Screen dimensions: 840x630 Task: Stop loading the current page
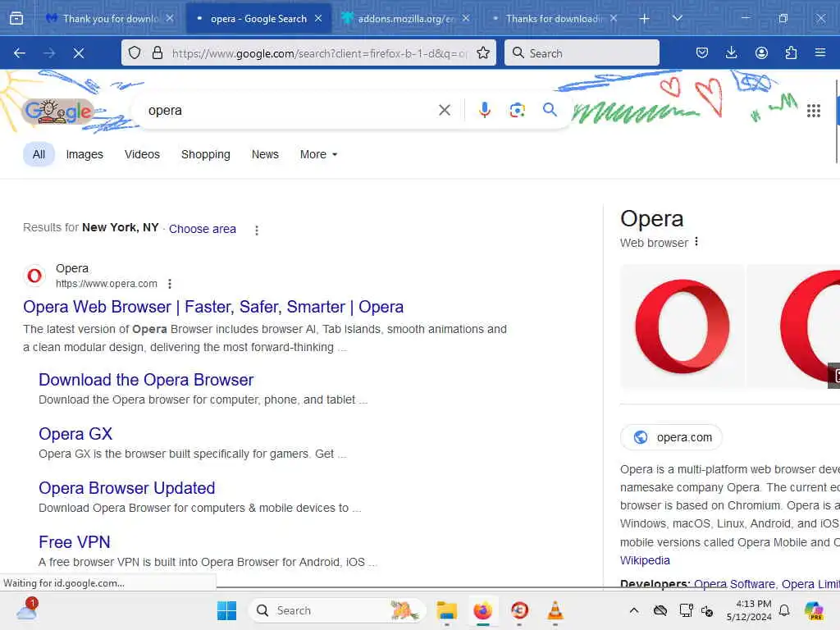(x=79, y=53)
